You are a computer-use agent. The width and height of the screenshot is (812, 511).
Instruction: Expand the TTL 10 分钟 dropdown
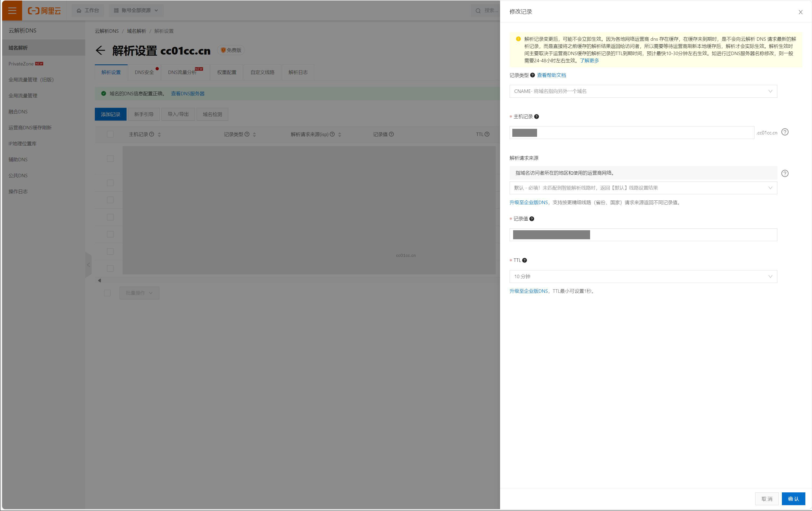(x=643, y=277)
